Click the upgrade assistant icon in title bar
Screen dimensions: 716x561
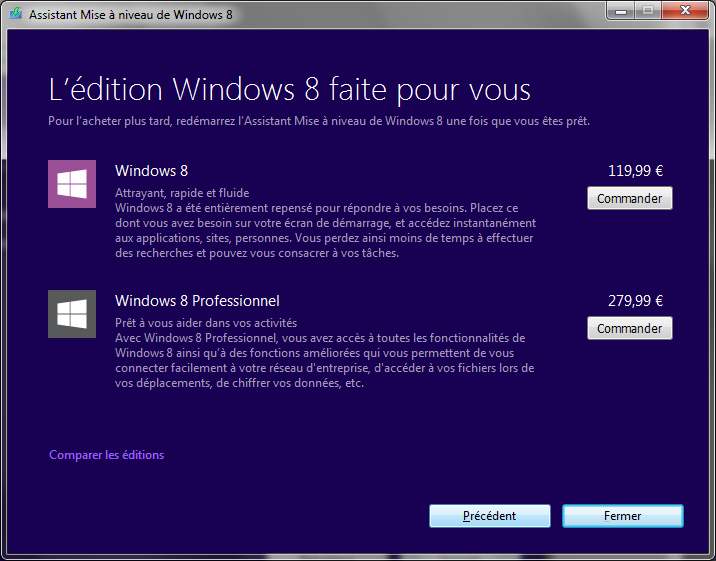pyautogui.click(x=14, y=16)
